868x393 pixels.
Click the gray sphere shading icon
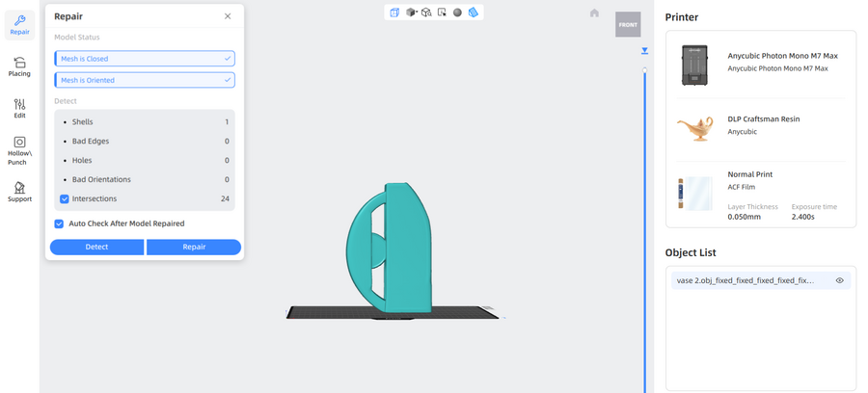457,13
